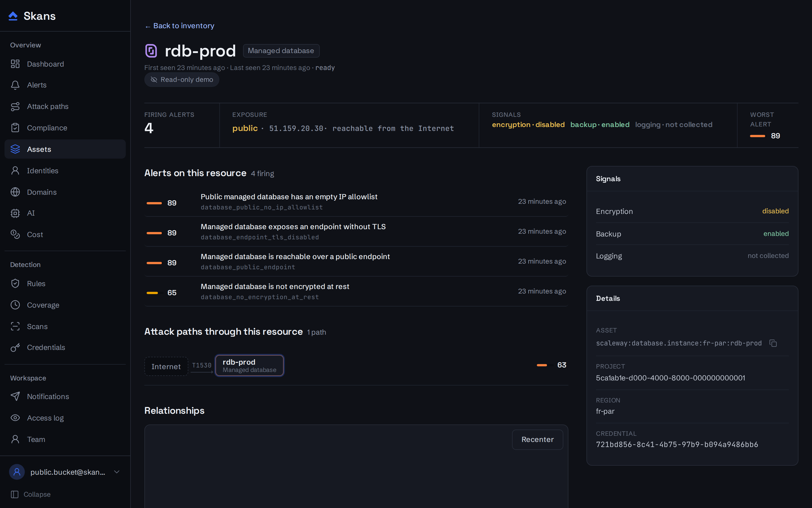This screenshot has width=812, height=508.
Task: Select Compliance in the sidebar
Action: point(65,128)
